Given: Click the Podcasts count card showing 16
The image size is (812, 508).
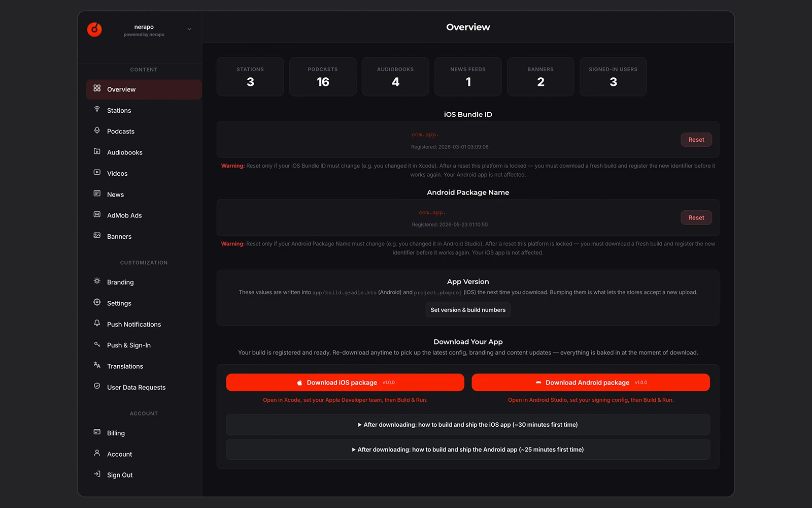Looking at the screenshot, I should [323, 77].
